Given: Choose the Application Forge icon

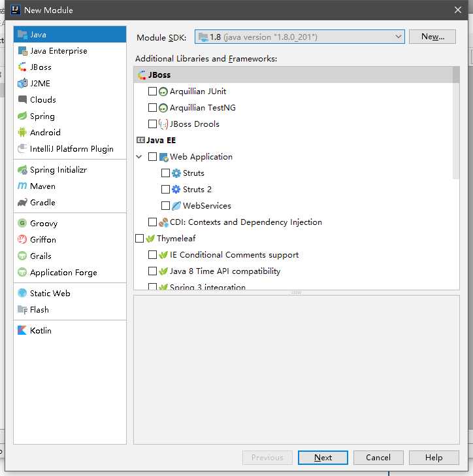Looking at the screenshot, I should pyautogui.click(x=22, y=272).
